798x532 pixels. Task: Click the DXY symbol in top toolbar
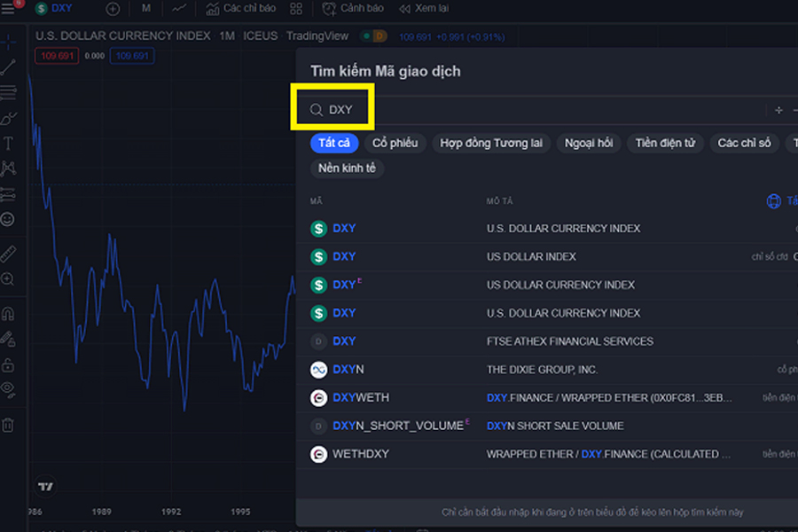tap(54, 8)
